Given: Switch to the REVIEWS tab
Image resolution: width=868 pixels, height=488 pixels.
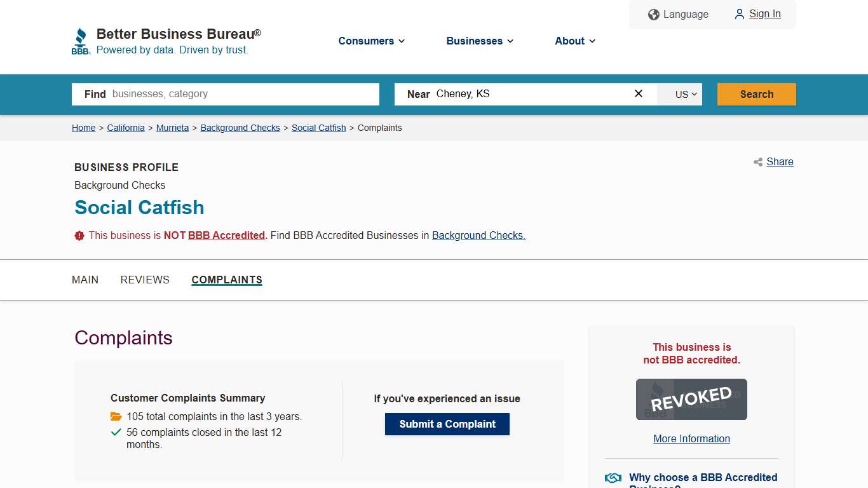Looking at the screenshot, I should coord(144,280).
